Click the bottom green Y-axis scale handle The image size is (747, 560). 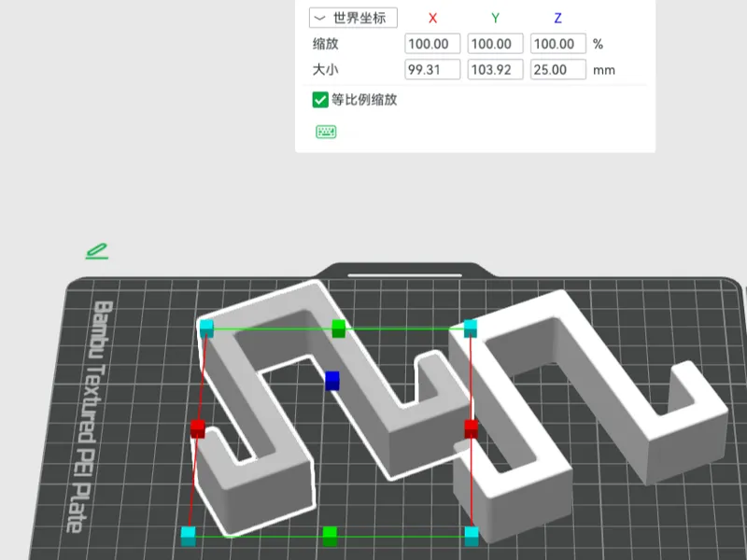pos(330,536)
